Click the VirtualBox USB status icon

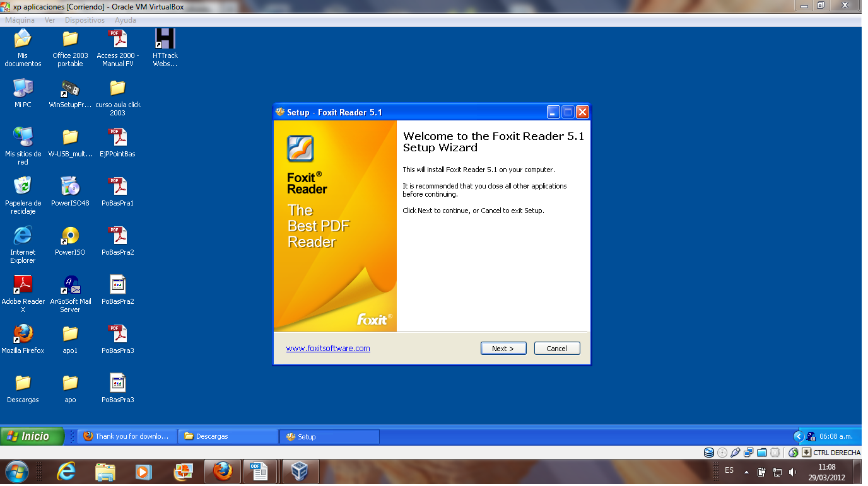coord(736,453)
